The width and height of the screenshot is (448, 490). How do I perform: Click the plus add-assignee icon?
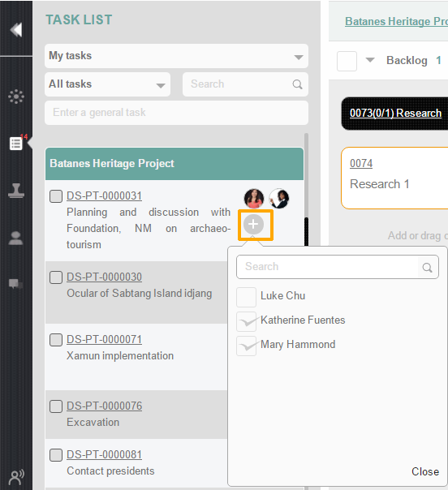click(253, 225)
